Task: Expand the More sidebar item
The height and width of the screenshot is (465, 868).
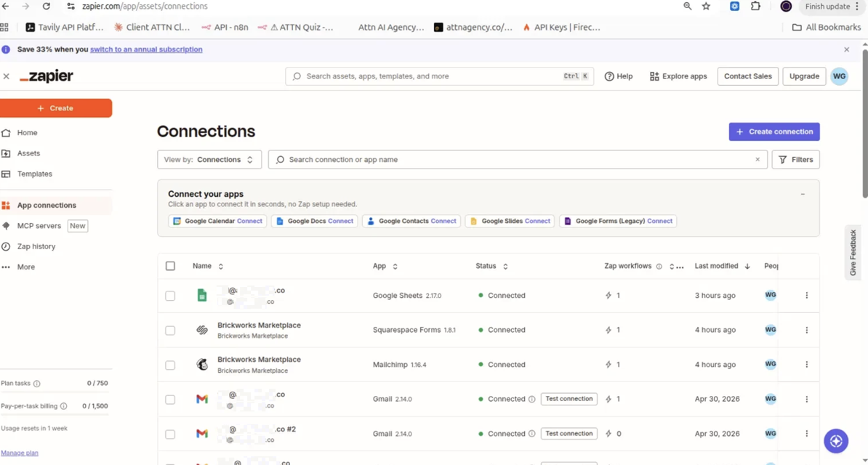Action: click(25, 267)
